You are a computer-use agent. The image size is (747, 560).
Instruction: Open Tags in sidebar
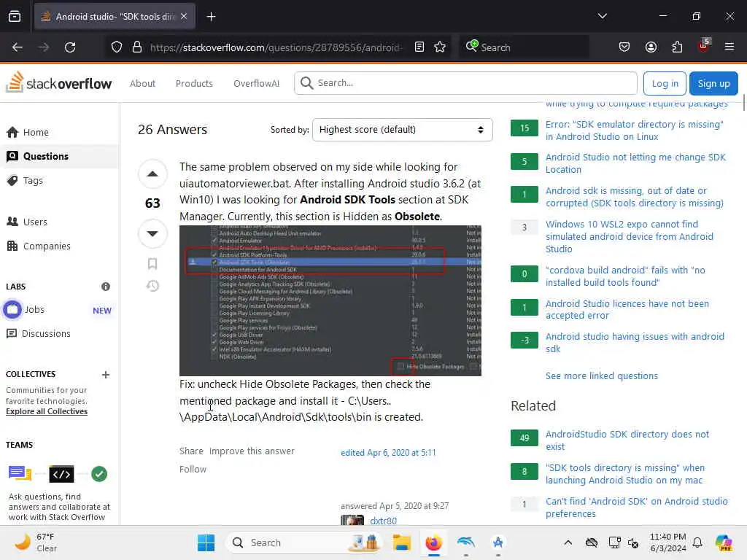pyautogui.click(x=26, y=181)
